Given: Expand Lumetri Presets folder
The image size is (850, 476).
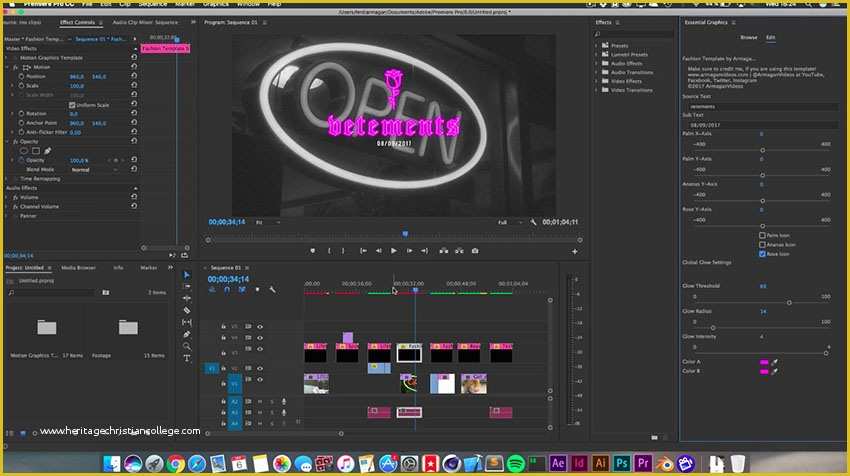Looking at the screenshot, I should [x=596, y=54].
